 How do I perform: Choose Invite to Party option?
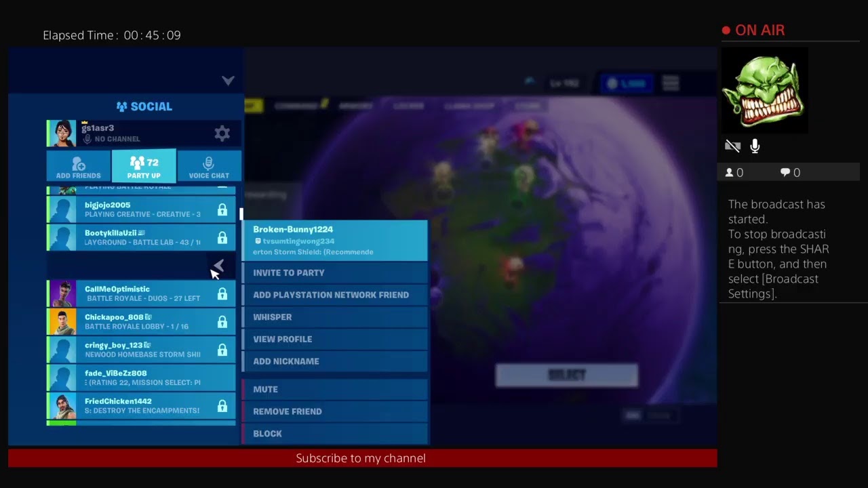coord(335,272)
